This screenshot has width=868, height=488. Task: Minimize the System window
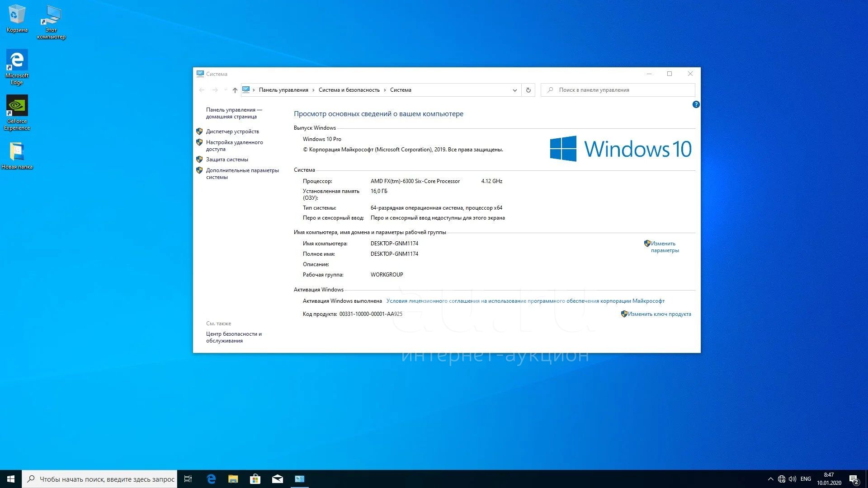tap(649, 74)
